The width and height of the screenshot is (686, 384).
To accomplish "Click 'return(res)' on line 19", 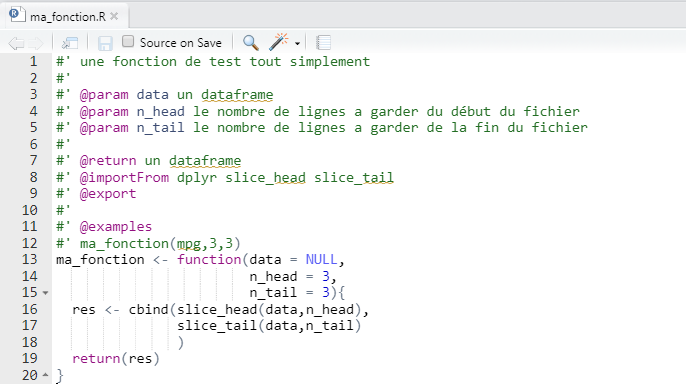I will (116, 359).
